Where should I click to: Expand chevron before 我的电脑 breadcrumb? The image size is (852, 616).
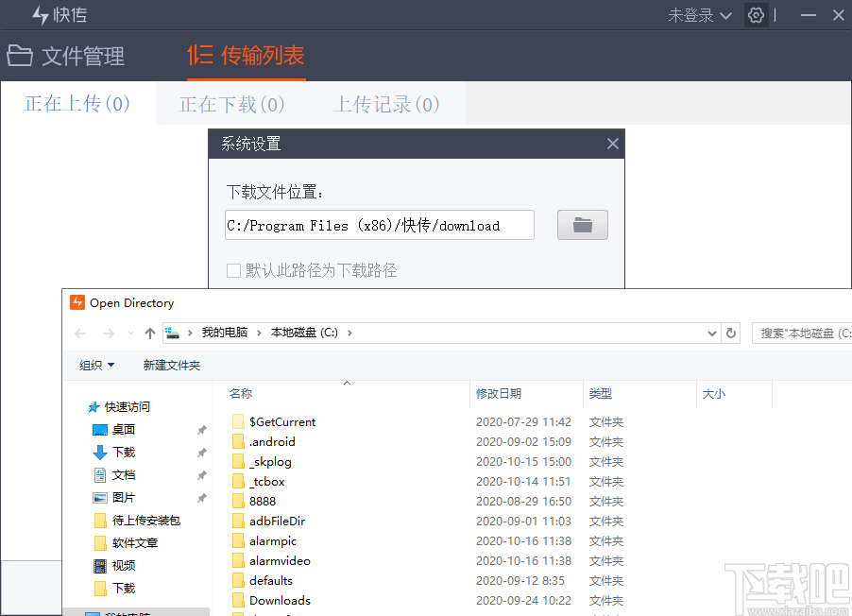tap(190, 333)
